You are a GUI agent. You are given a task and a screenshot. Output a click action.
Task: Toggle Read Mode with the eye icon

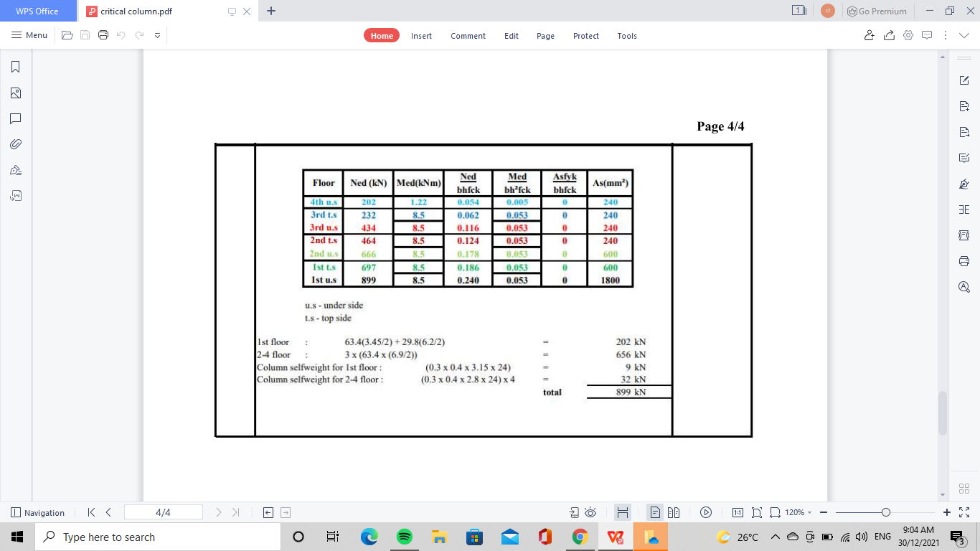[x=590, y=512]
